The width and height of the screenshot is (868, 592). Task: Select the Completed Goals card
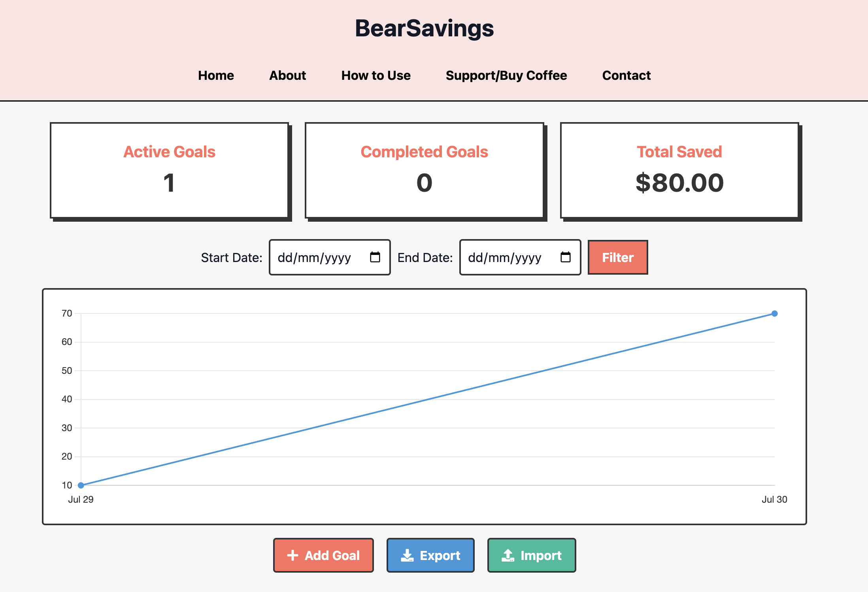pos(425,170)
